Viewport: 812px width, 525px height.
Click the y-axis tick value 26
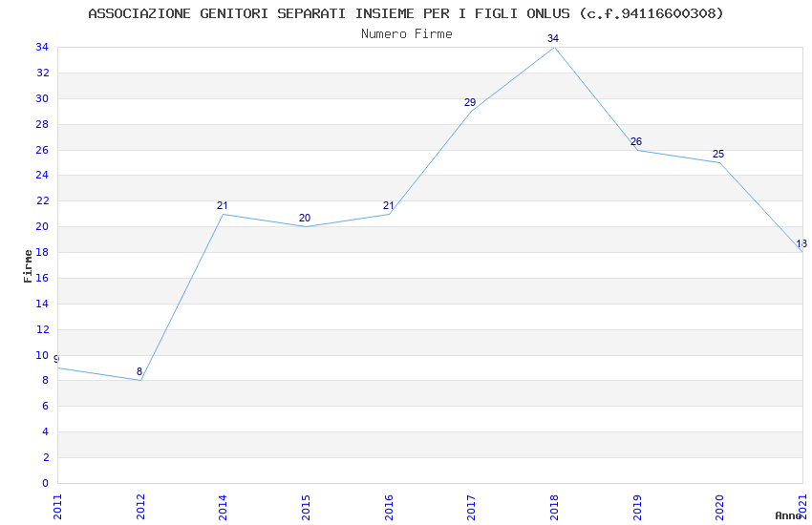point(42,150)
